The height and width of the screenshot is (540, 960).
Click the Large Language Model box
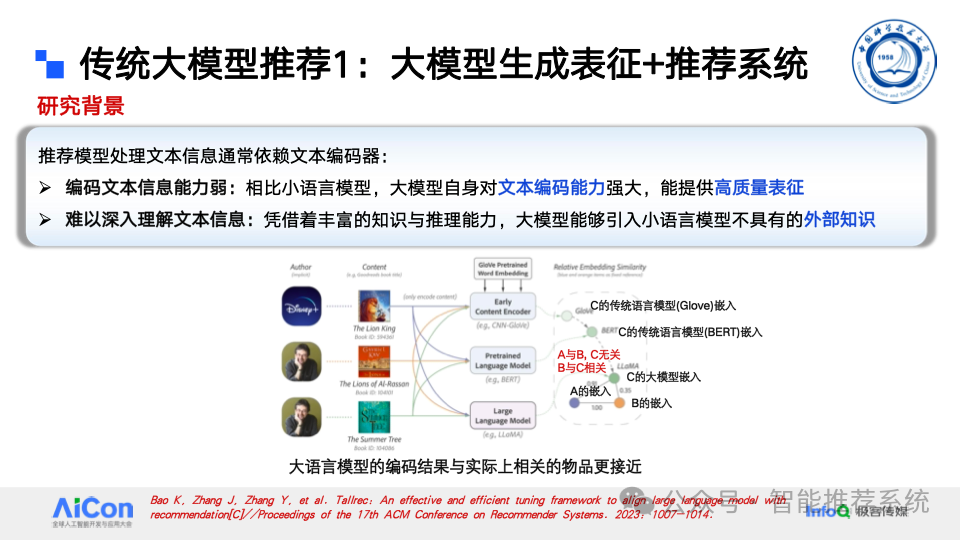[503, 416]
